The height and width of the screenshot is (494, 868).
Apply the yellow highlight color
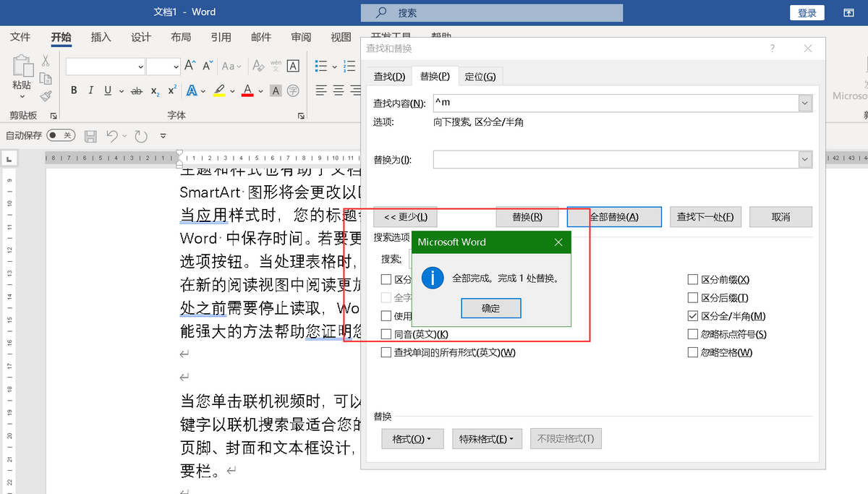[220, 91]
